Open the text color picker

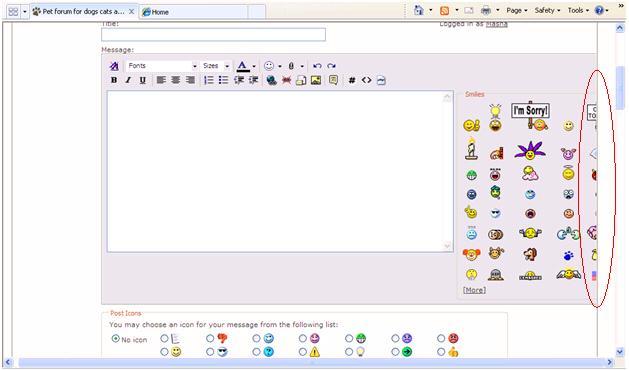click(242, 66)
